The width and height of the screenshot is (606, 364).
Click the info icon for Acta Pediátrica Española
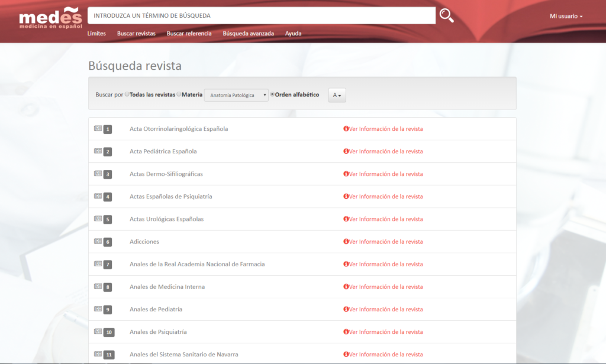click(346, 152)
